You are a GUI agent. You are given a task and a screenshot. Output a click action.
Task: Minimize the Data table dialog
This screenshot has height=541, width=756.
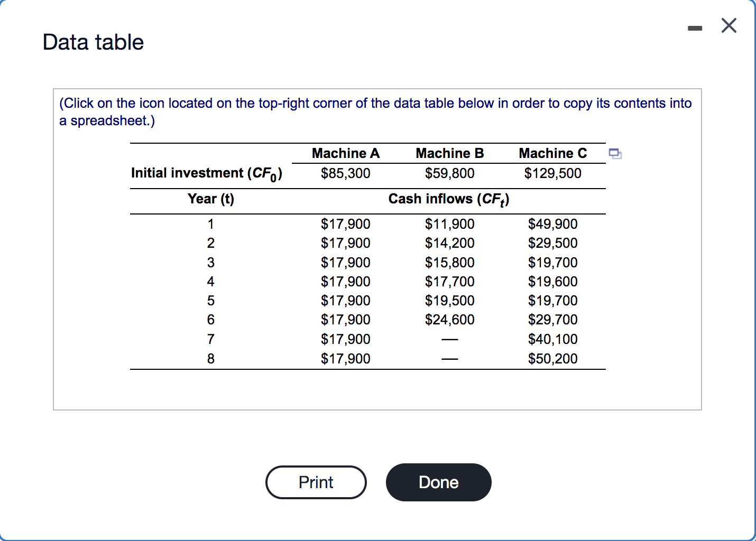(x=695, y=28)
